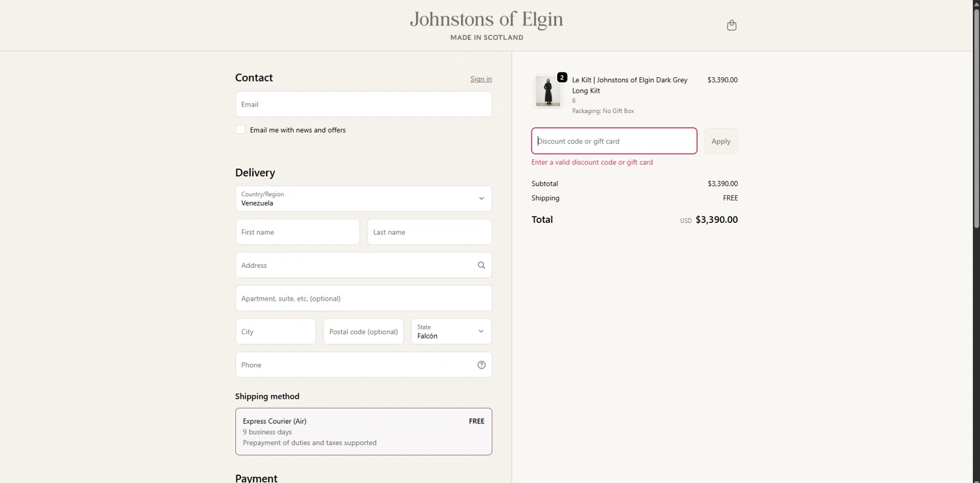
Task: Select Express Courier (Air) shipping method
Action: tap(363, 431)
